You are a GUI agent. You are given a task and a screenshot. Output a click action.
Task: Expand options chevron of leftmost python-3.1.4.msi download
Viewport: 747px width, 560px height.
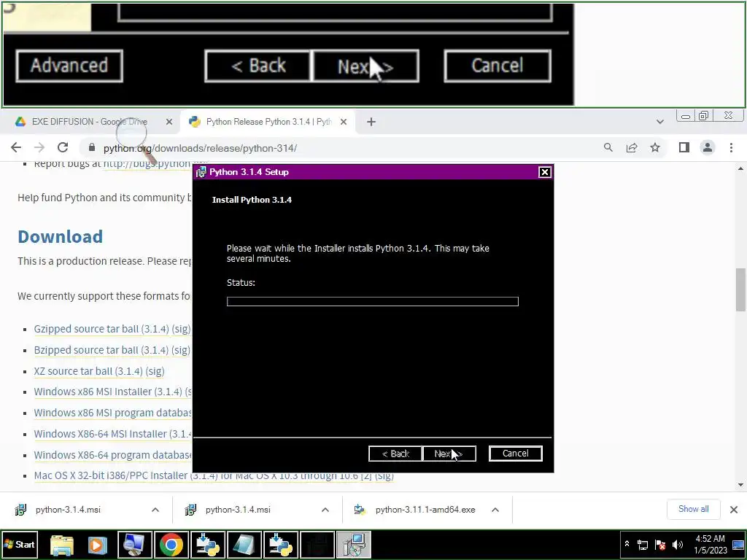coord(155,510)
